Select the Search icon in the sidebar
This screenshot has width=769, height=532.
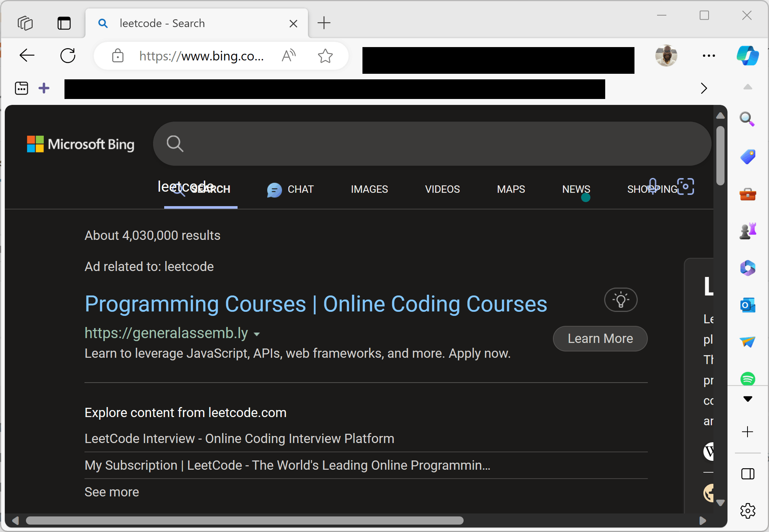pos(748,119)
